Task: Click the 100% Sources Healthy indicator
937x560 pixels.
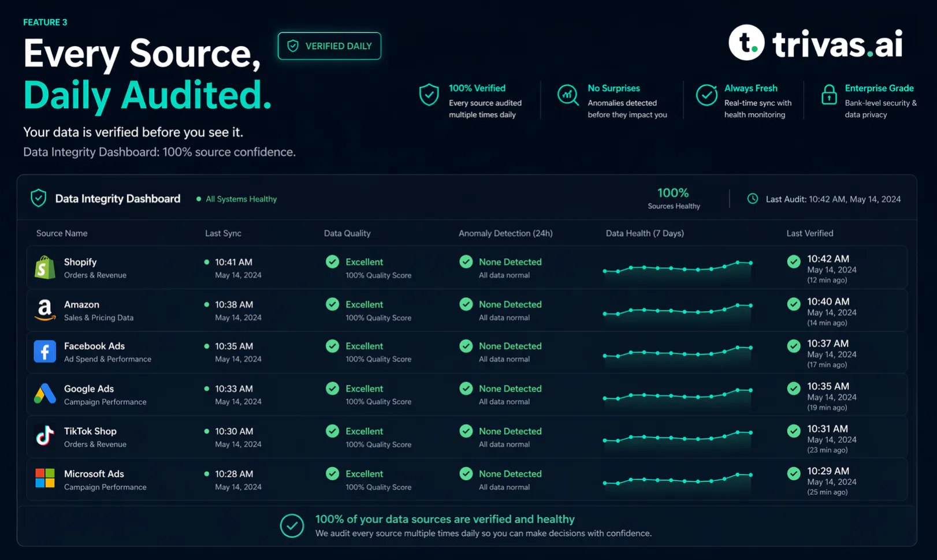Action: (674, 198)
